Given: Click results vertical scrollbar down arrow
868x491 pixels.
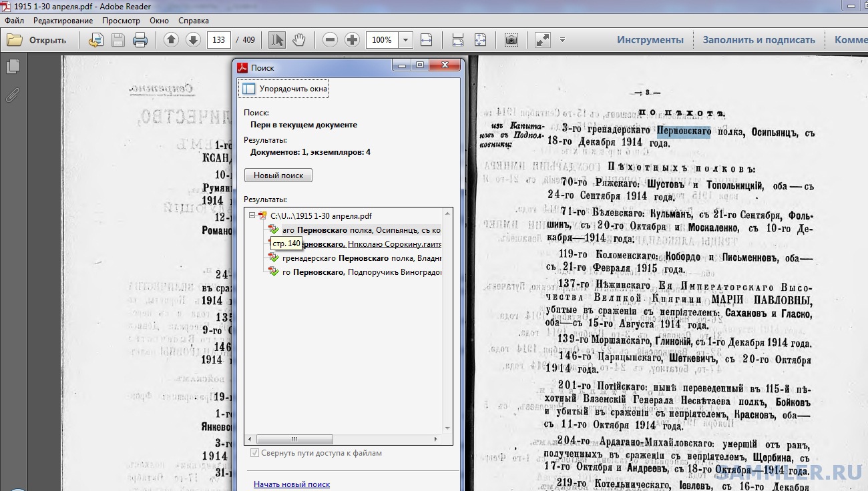Looking at the screenshot, I should coord(447,430).
